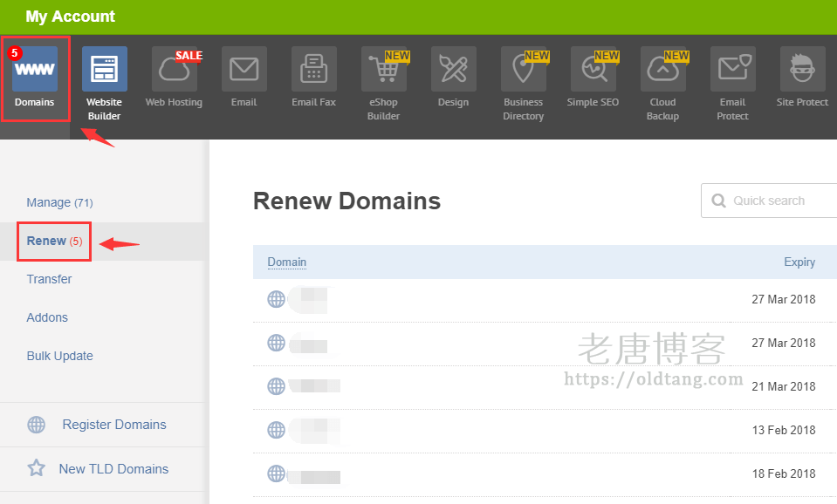
Task: Open the Email envelope icon
Action: tap(244, 70)
